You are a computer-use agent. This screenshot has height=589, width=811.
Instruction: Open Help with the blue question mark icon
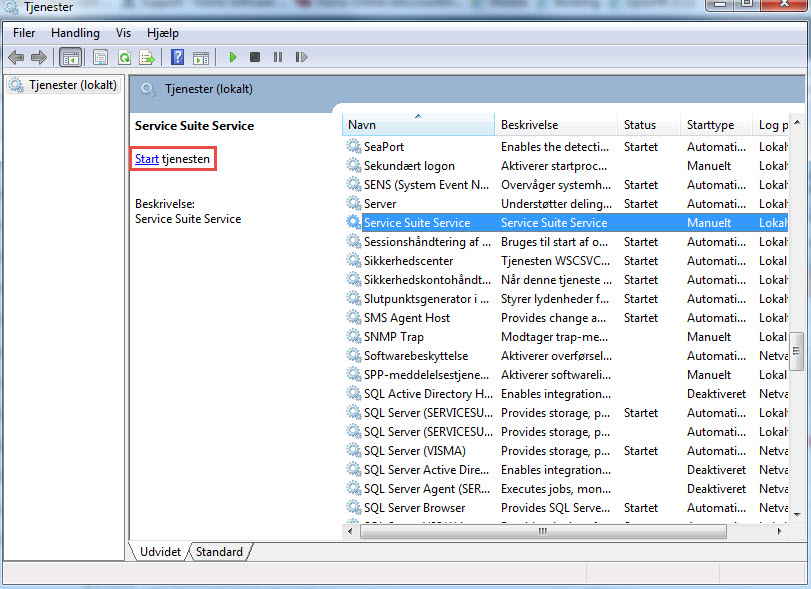(x=177, y=58)
